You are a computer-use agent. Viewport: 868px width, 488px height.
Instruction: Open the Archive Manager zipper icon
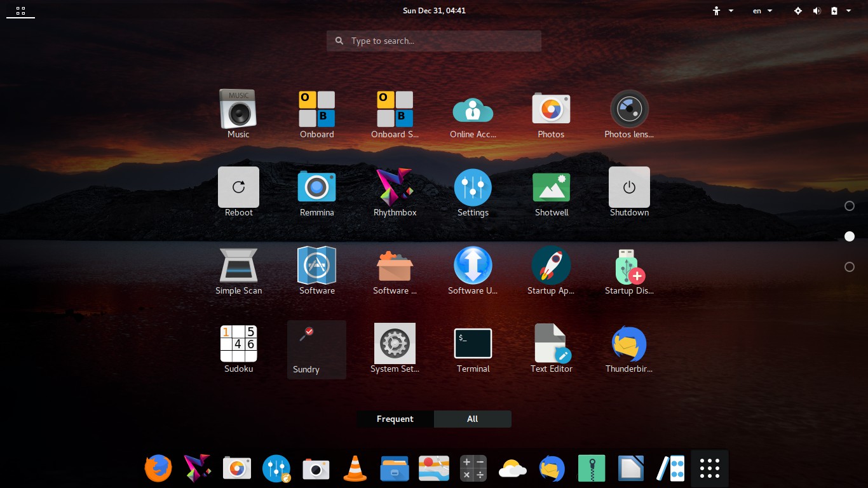tap(592, 469)
